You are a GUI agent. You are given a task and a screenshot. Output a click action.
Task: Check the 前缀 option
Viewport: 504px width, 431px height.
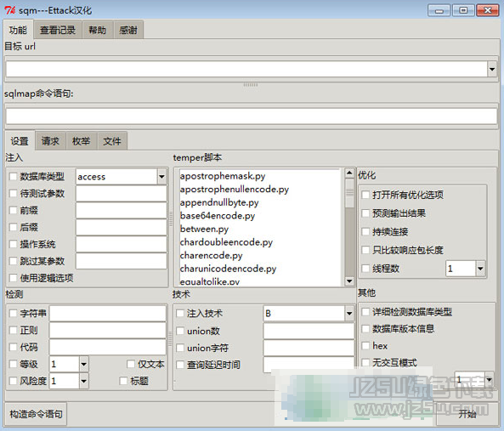click(x=14, y=211)
